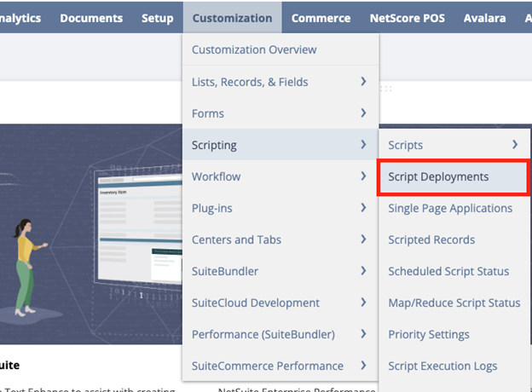Screen dimensions: 532x392
Task: Open the Documents menu in the navigation bar
Action: click(91, 18)
